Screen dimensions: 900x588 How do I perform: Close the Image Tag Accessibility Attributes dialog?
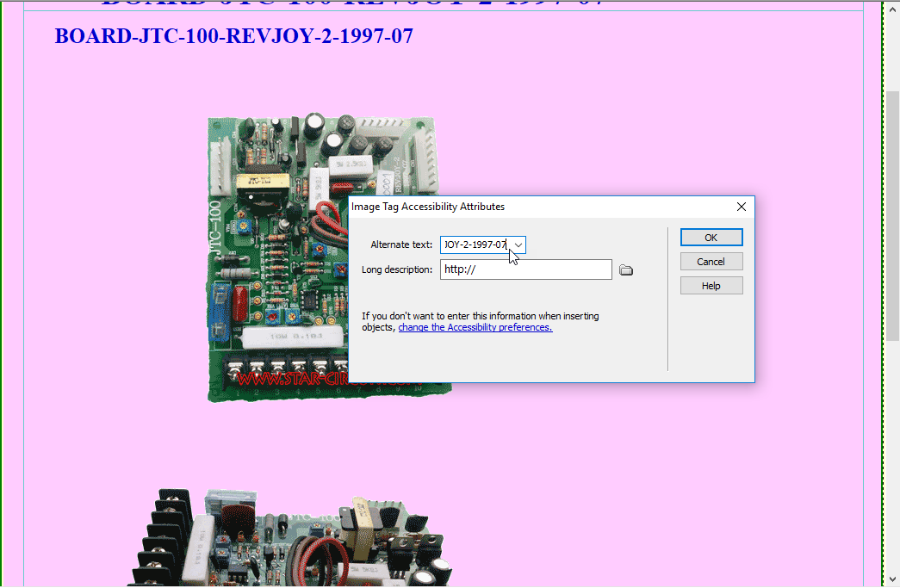pyautogui.click(x=742, y=207)
